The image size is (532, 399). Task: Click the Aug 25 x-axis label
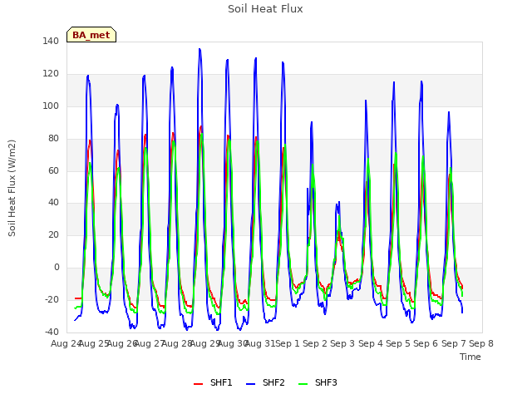pyautogui.click(x=94, y=343)
